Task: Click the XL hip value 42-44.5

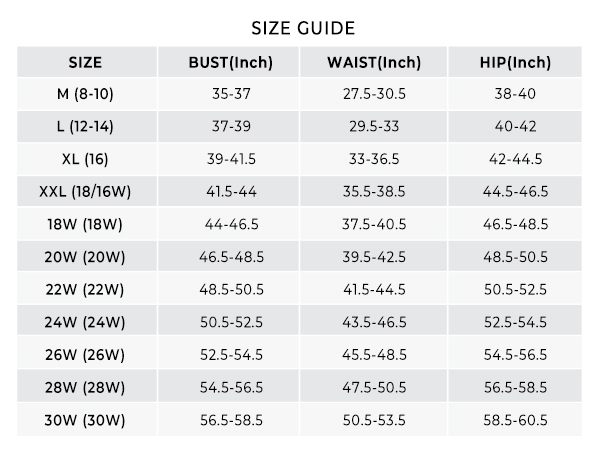Action: (515, 159)
